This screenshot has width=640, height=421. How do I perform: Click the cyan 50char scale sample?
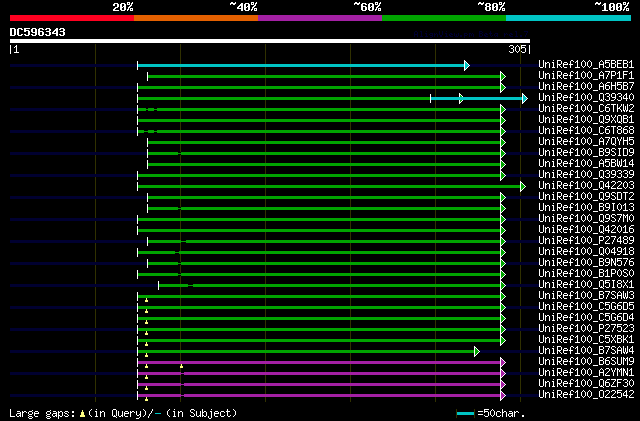pyautogui.click(x=465, y=414)
